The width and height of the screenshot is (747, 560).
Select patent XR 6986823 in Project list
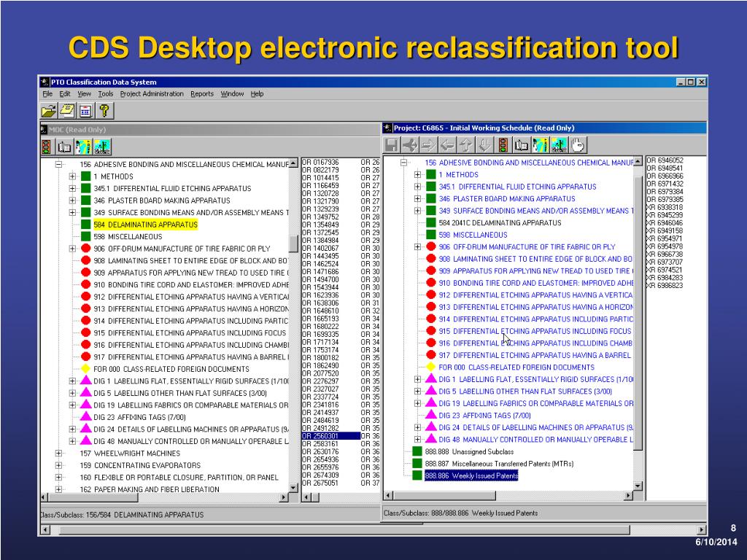665,285
